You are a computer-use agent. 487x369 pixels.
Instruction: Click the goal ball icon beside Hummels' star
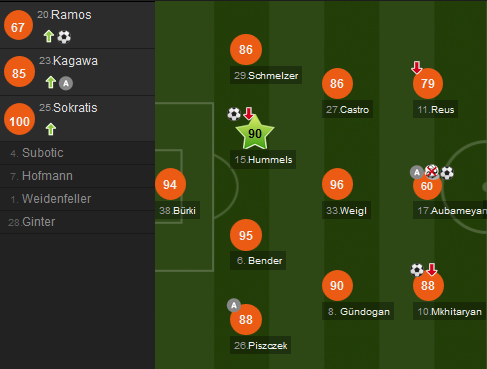234,114
